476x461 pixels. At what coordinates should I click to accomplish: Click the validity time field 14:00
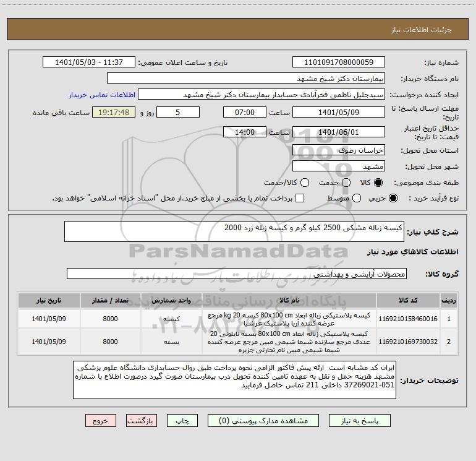(245, 132)
